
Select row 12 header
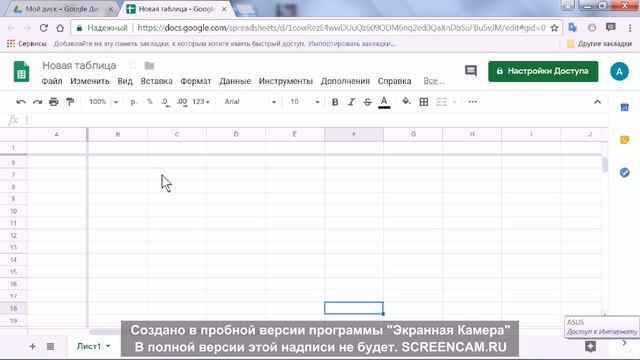[13, 236]
